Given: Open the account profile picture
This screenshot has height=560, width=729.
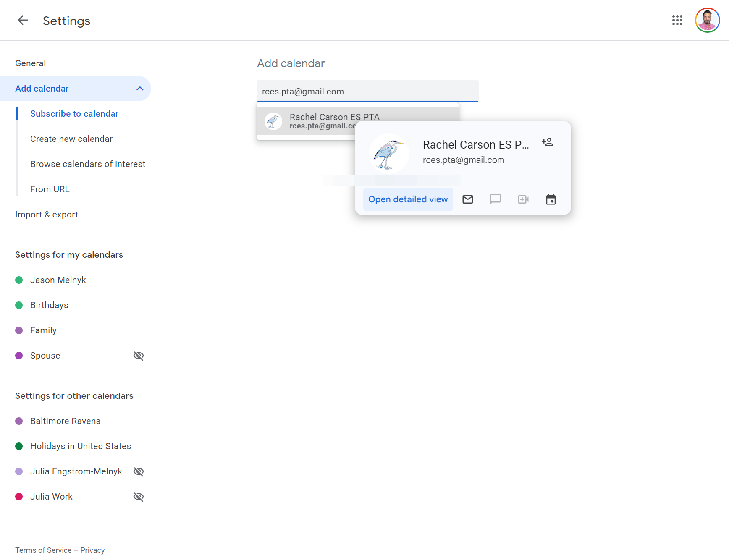Looking at the screenshot, I should coord(707,20).
